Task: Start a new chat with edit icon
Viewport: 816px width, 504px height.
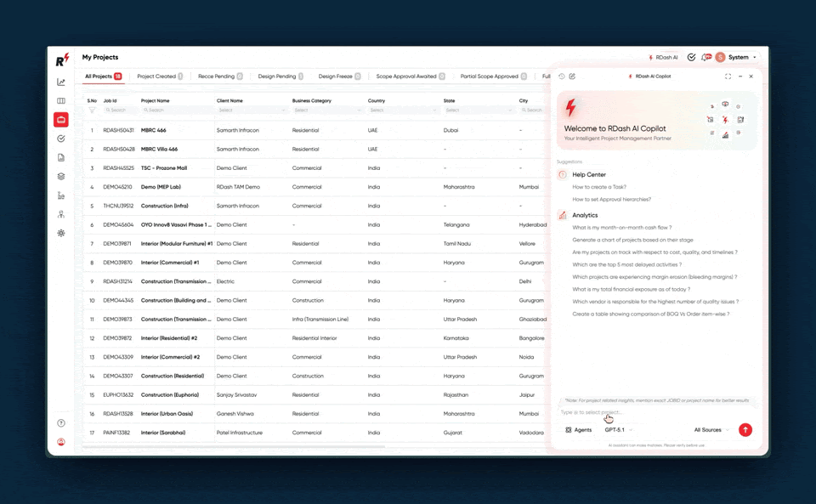Action: (x=572, y=76)
